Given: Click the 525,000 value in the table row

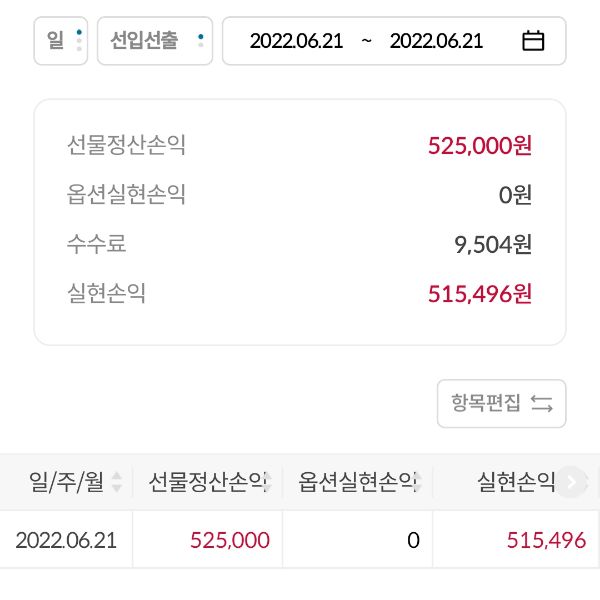Looking at the screenshot, I should 229,540.
